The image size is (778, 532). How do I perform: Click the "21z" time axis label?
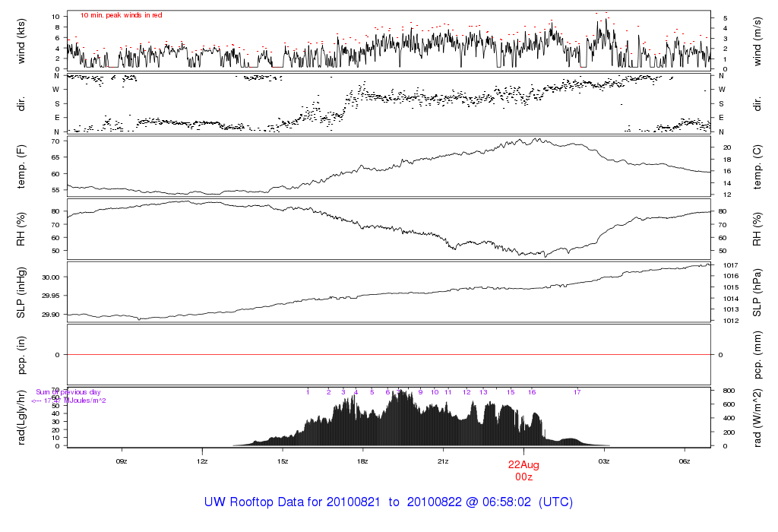pos(443,461)
